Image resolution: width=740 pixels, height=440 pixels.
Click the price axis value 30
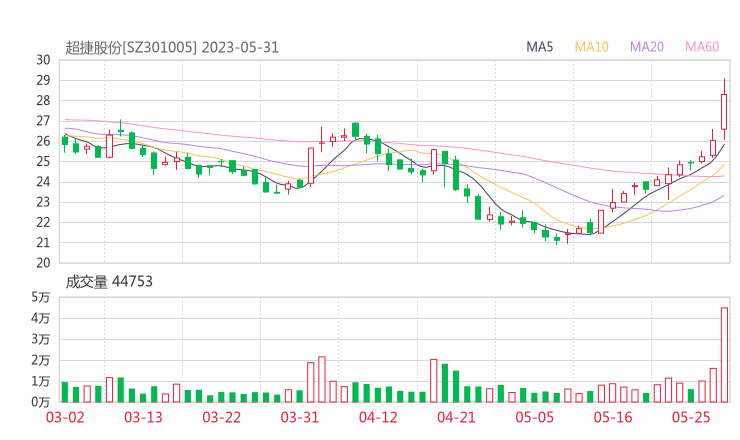coord(43,60)
